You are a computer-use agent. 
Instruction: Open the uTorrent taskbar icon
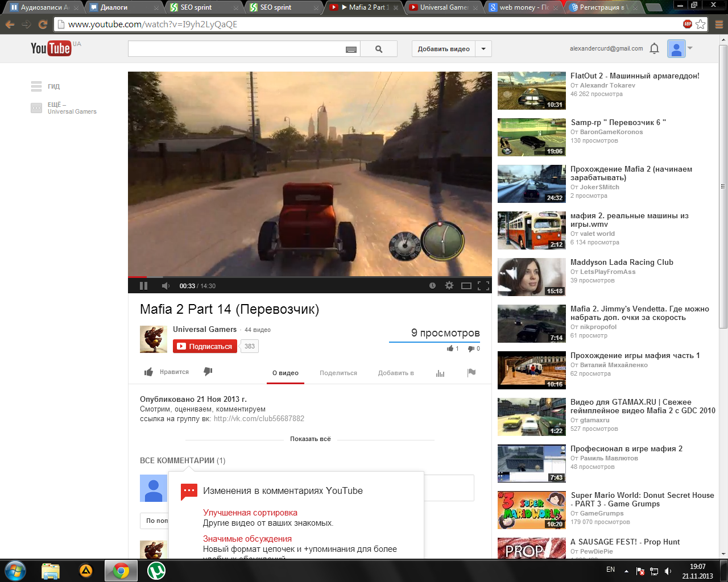[x=156, y=571]
